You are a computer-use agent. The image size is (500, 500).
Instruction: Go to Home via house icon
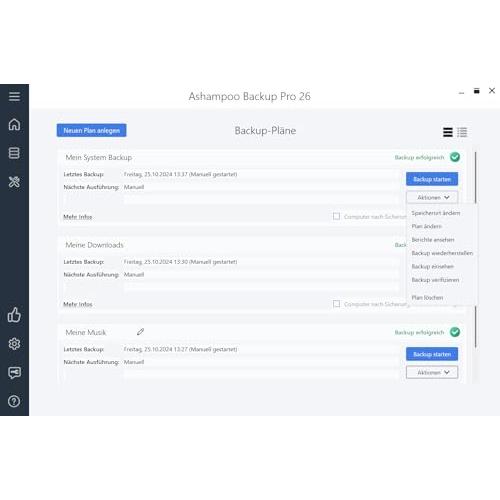tap(14, 124)
